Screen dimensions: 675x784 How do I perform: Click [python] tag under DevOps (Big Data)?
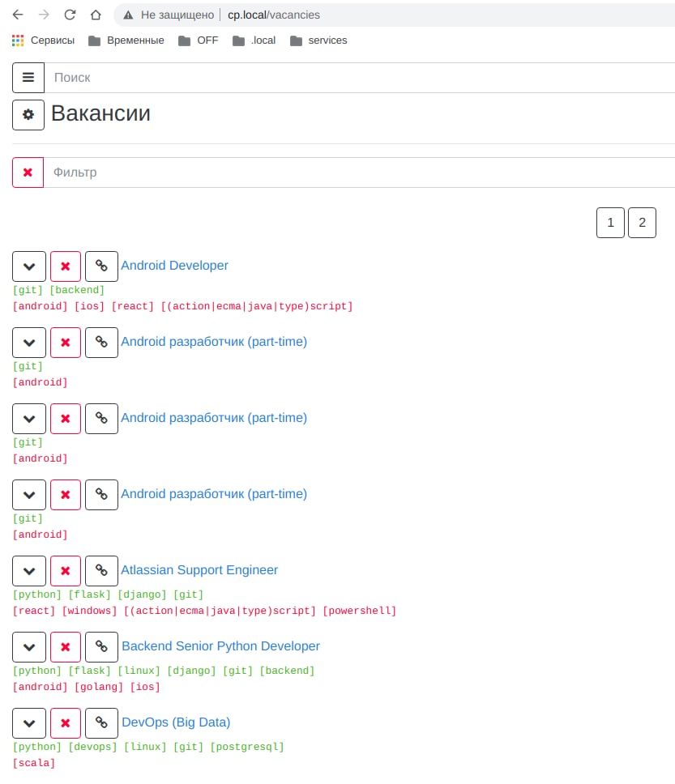point(37,747)
